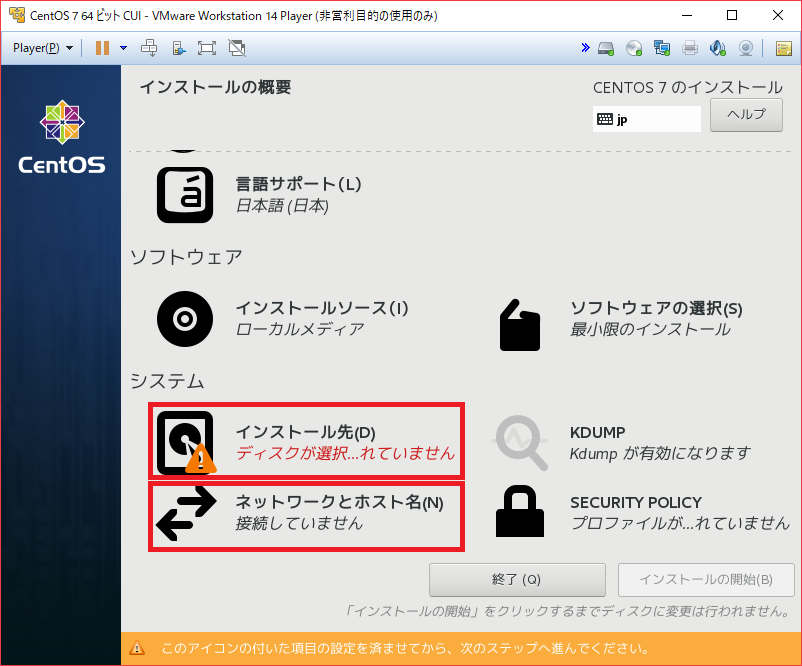The width and height of the screenshot is (802, 666).
Task: Click the システム section heading
Action: click(167, 381)
